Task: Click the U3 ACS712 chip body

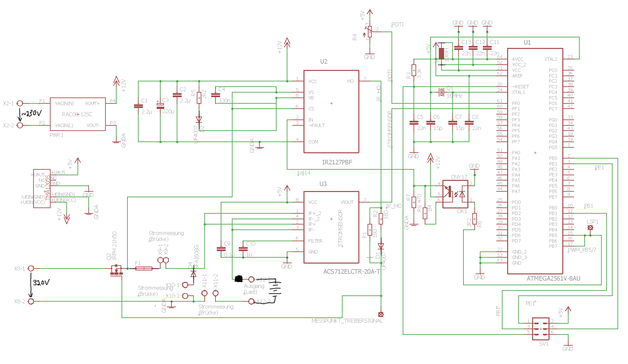Action: coord(331,227)
